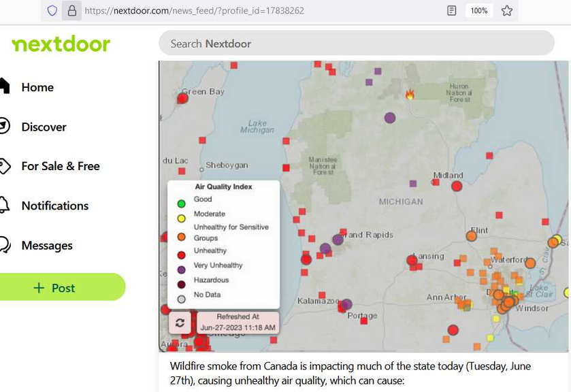The width and height of the screenshot is (571, 392).
Task: Open the Discover page
Action: click(x=44, y=127)
